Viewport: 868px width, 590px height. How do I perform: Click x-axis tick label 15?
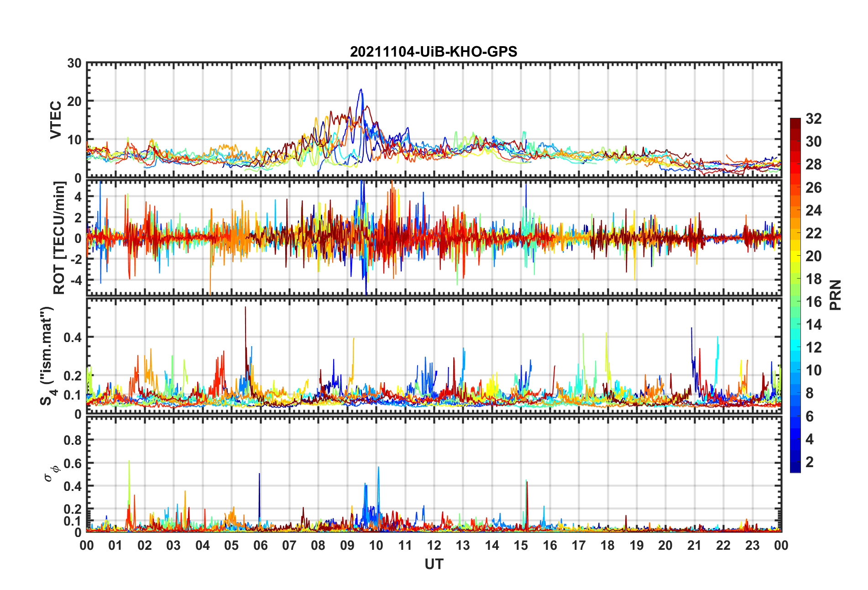(521, 545)
